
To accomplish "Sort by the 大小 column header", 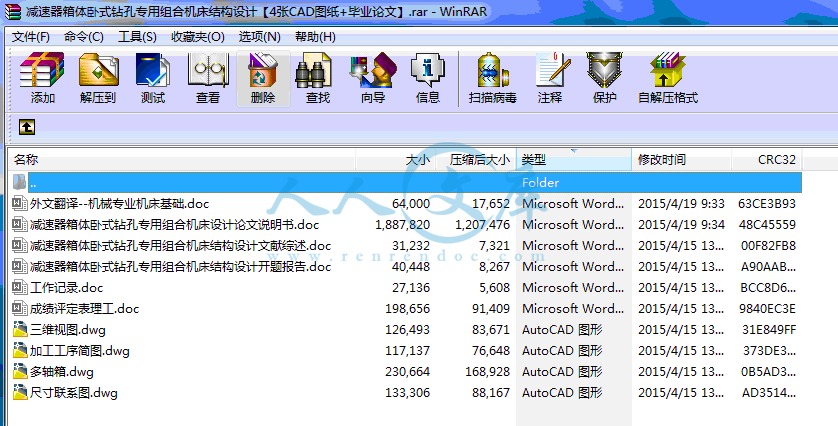I will [395, 159].
